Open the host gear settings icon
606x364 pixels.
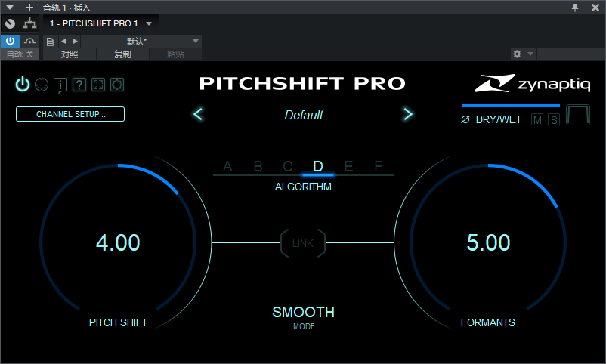coord(517,54)
